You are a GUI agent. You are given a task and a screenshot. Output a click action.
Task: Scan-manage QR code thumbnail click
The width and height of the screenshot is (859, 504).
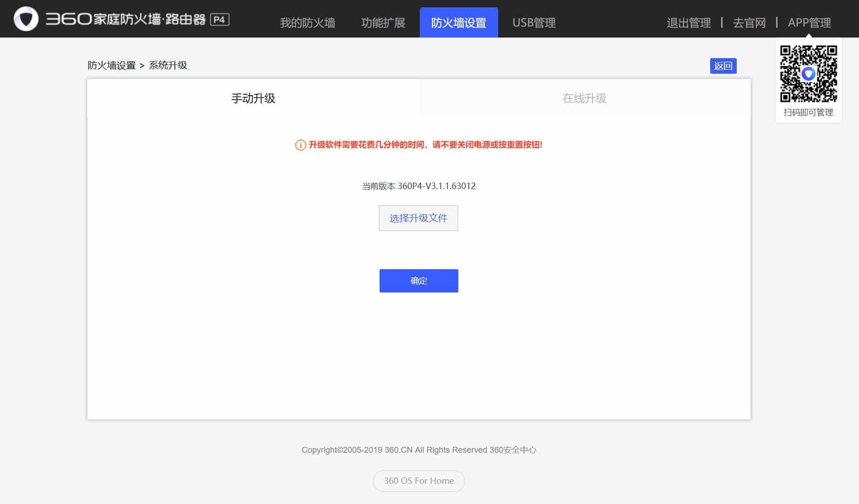(x=809, y=76)
